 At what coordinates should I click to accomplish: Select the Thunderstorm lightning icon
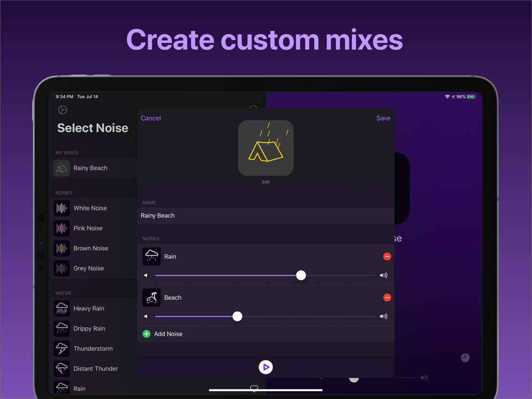pos(62,348)
